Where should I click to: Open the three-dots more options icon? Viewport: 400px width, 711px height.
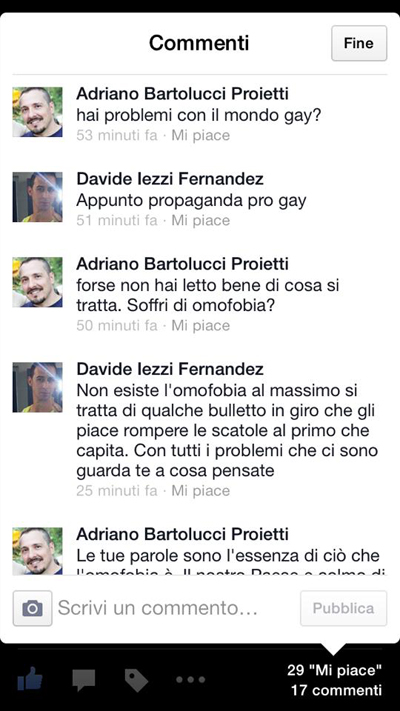click(x=190, y=680)
